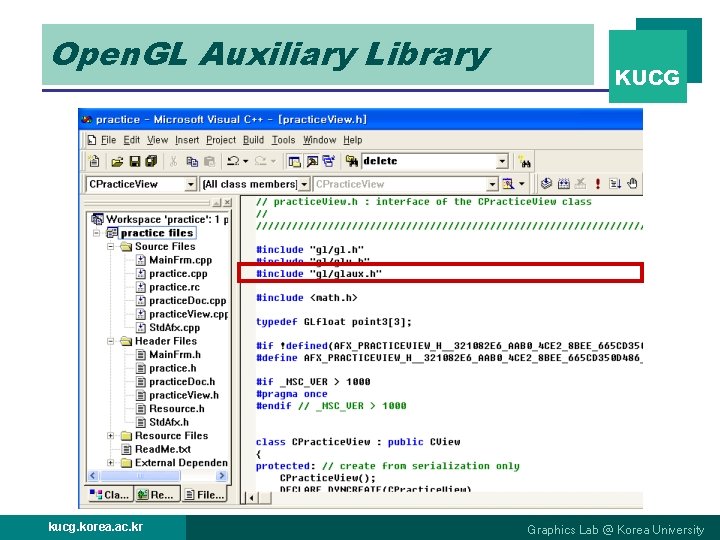Click the Redo arrow icon

[260, 161]
